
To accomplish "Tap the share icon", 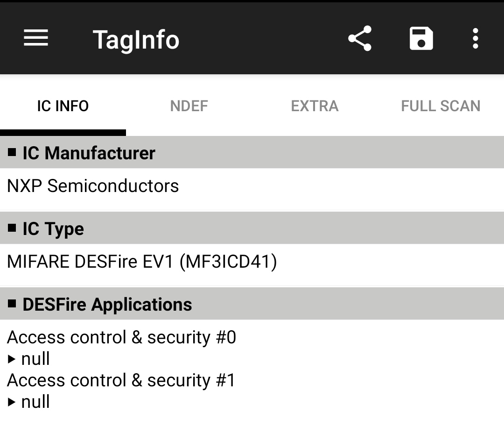I will (x=360, y=38).
